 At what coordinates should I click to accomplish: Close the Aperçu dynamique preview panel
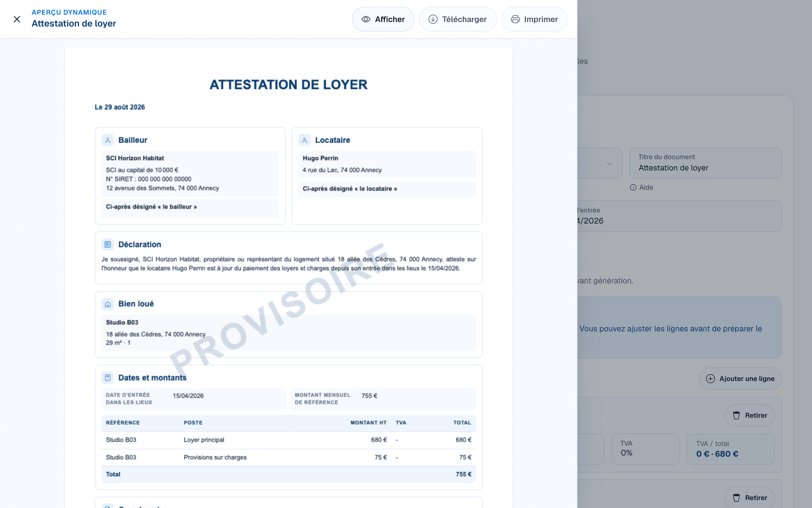tap(17, 19)
